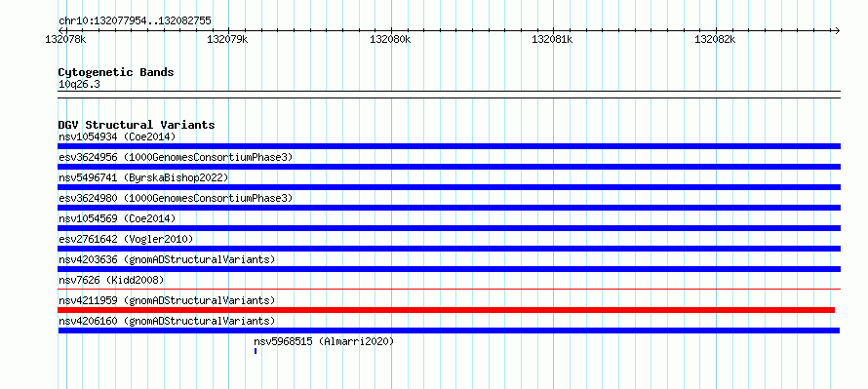Select the blue bar of nsv5496741

[x=449, y=187]
